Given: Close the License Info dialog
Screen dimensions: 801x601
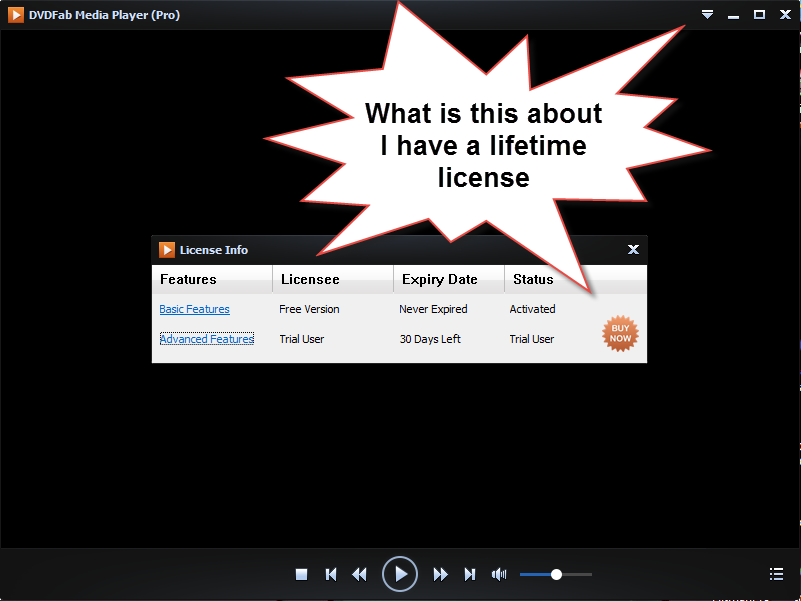Looking at the screenshot, I should click(633, 249).
